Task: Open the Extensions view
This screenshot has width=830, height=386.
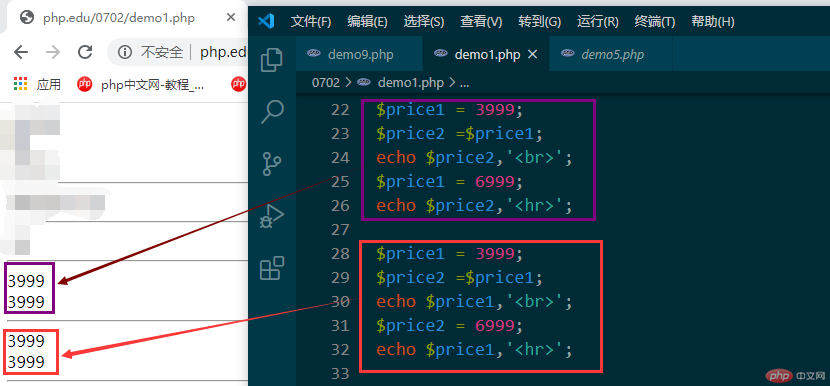Action: tap(272, 268)
